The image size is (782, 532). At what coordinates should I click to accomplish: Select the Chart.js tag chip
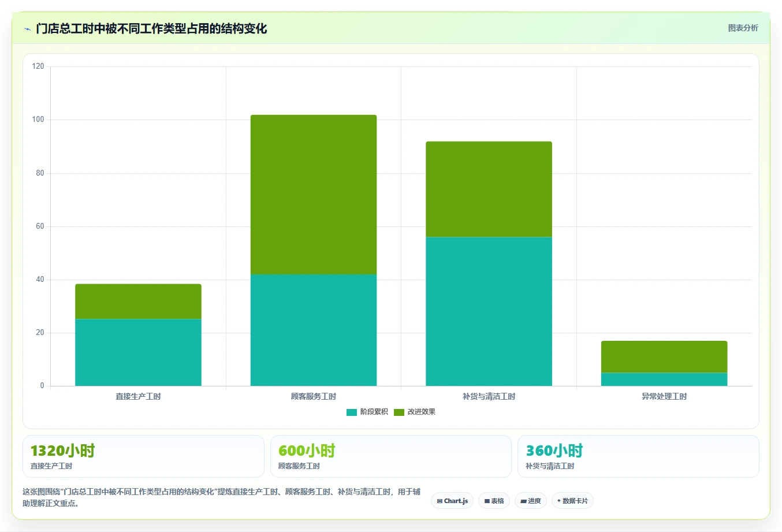coord(452,501)
